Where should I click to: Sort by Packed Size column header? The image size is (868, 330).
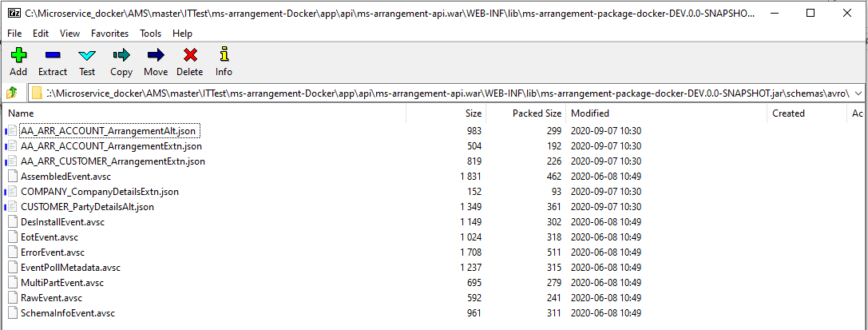537,113
